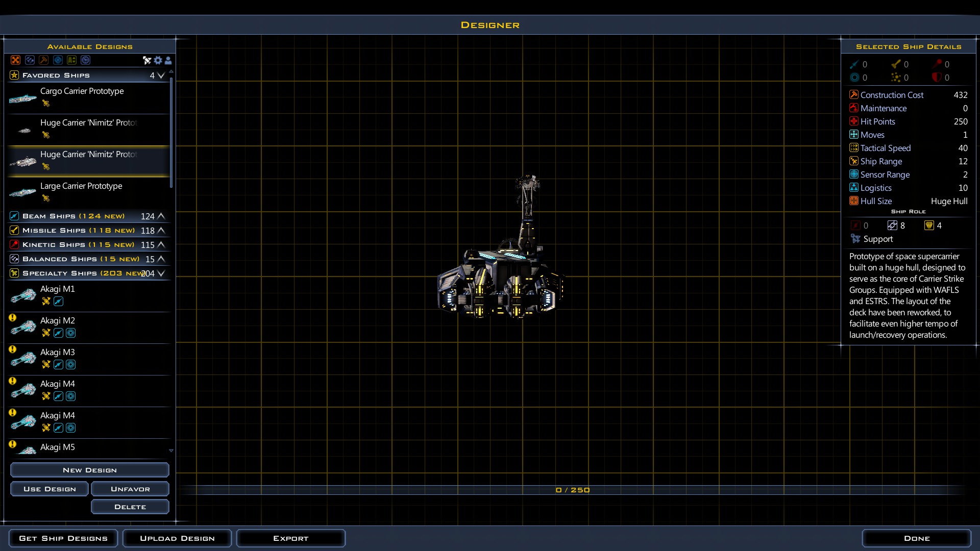Click the Logistics stat icon
The height and width of the screenshot is (551, 980).
point(854,188)
